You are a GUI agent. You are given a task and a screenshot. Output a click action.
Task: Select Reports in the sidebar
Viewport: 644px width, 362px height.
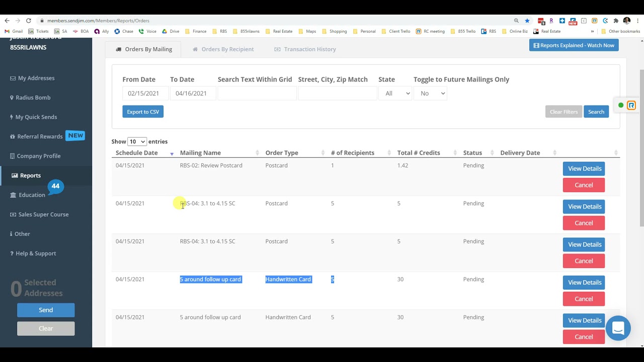click(x=26, y=175)
